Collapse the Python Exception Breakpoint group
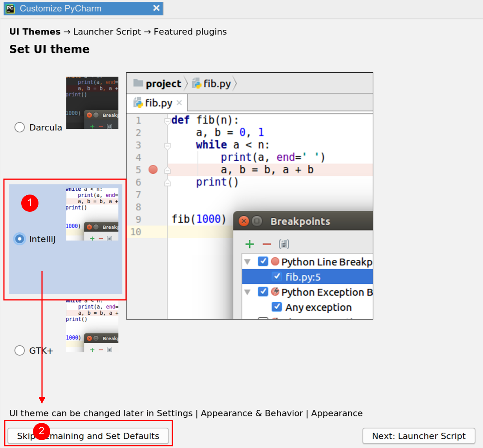483x448 pixels. [247, 292]
